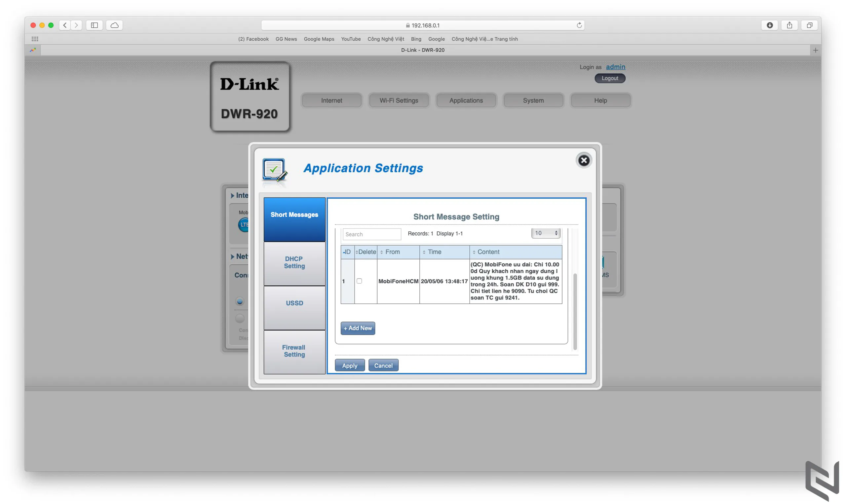Open the Wi-Fi Settings menu
This screenshot has height=504, width=846.
click(x=399, y=100)
